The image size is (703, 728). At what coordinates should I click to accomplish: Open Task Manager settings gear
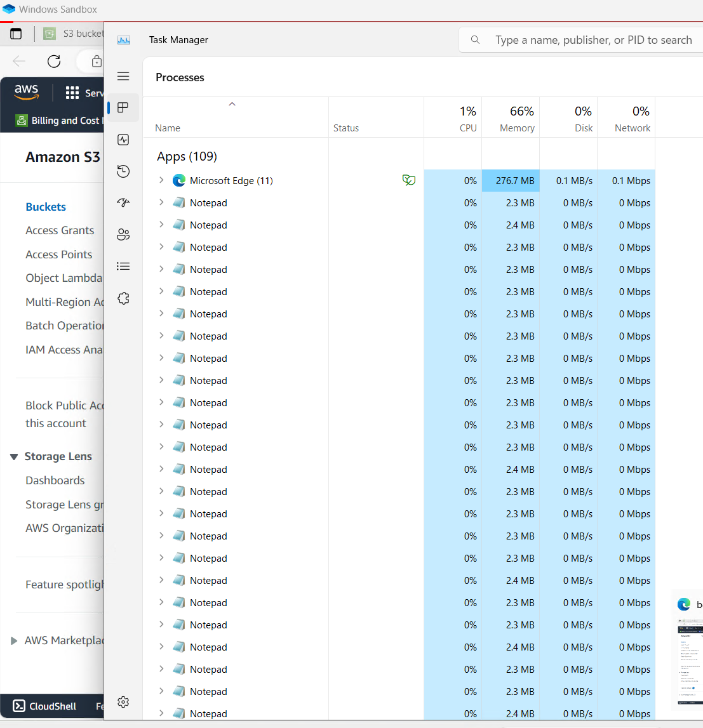coord(123,701)
